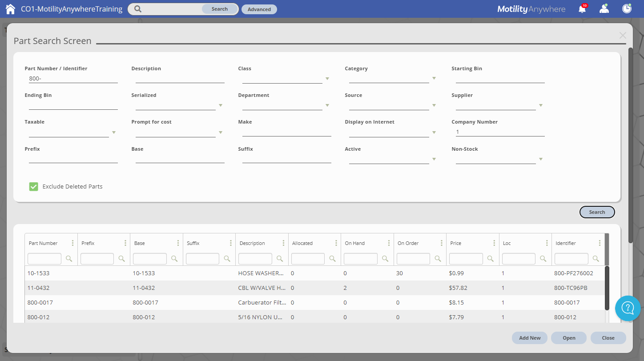Image resolution: width=644 pixels, height=361 pixels.
Task: Open Part Number column menu dots
Action: click(72, 243)
